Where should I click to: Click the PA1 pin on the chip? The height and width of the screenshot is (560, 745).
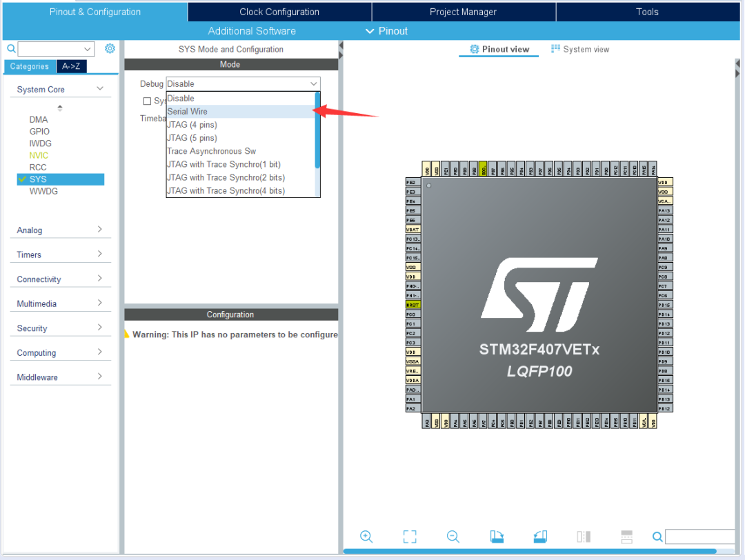(x=413, y=399)
